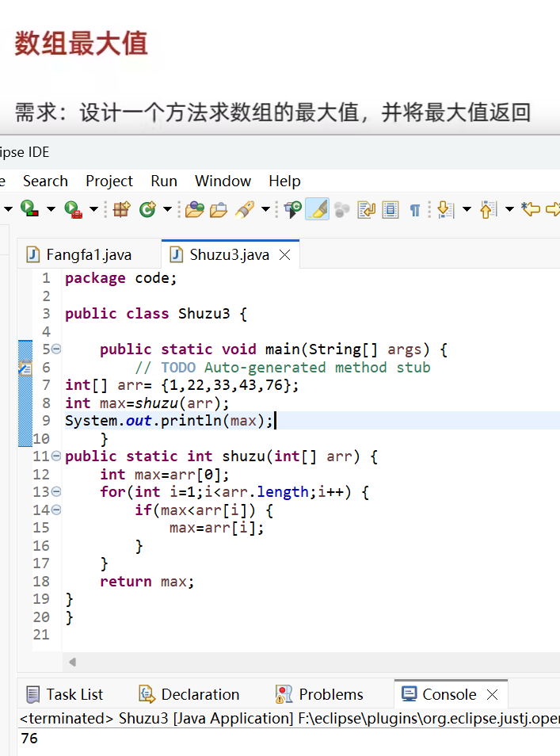
Task: Click the Run External Tools icon
Action: click(73, 209)
